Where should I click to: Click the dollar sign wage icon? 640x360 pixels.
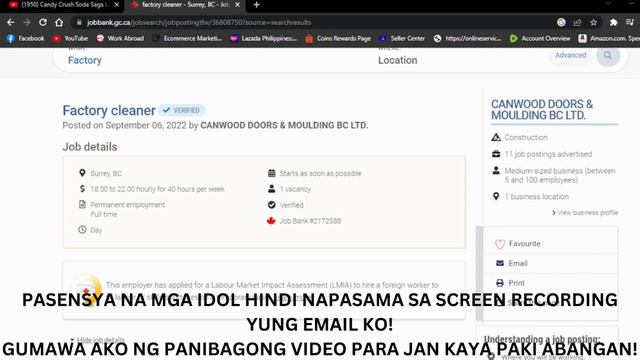pos(82,189)
